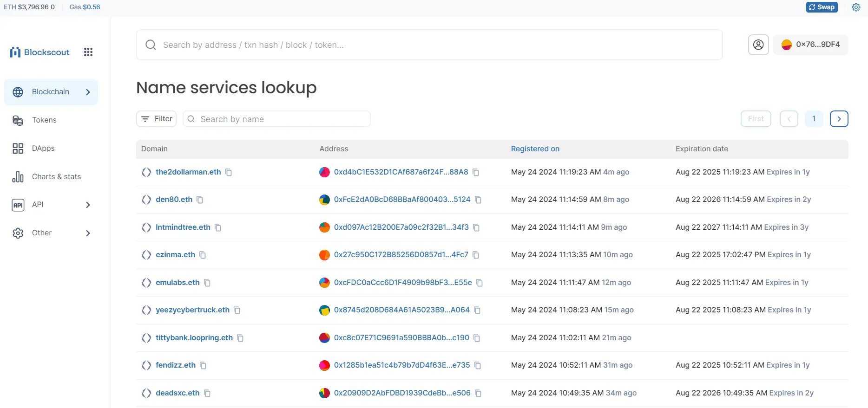Open den80.eth domain
Viewport: 868px width, 408px height.
click(x=174, y=199)
